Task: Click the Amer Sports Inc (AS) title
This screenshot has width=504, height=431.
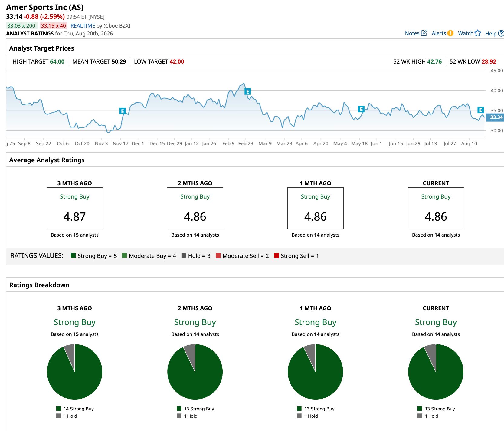Action: pos(45,7)
